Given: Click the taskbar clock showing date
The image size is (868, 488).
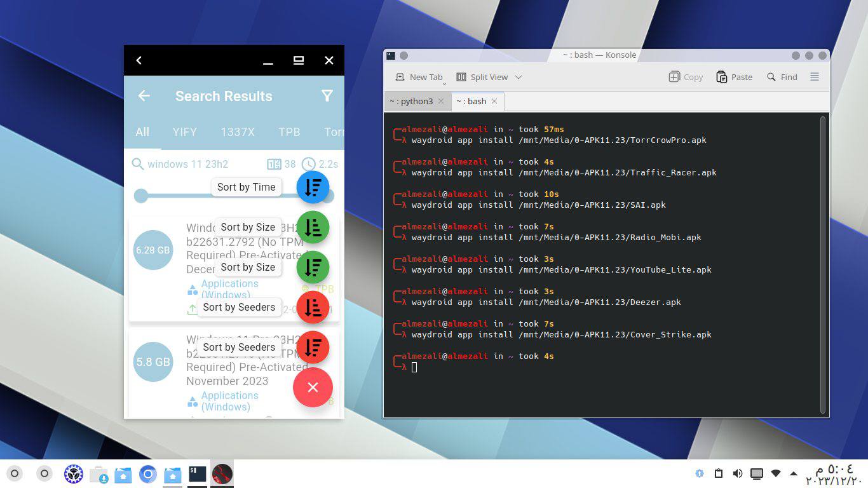Looking at the screenshot, I should (x=834, y=474).
